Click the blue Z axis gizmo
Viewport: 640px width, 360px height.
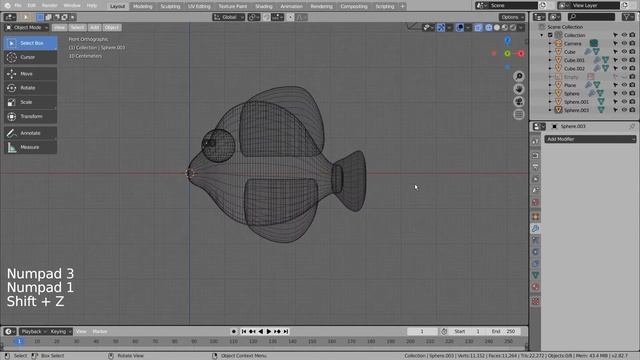[x=507, y=40]
